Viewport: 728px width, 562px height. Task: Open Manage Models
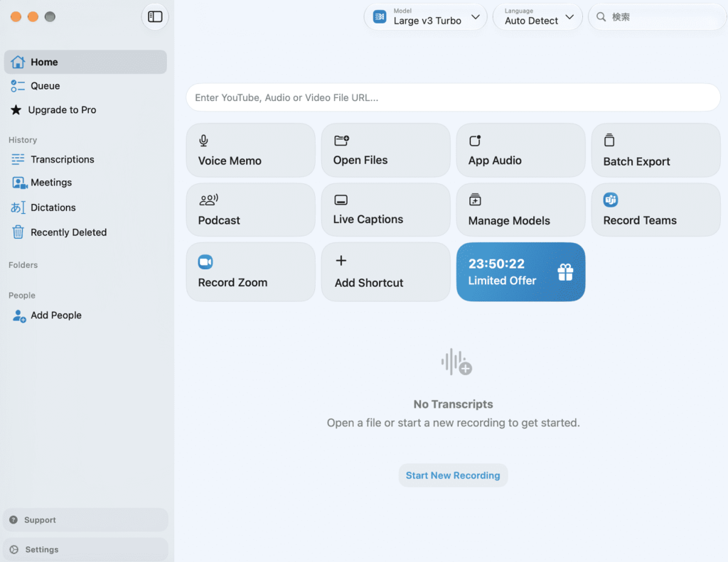(x=521, y=210)
